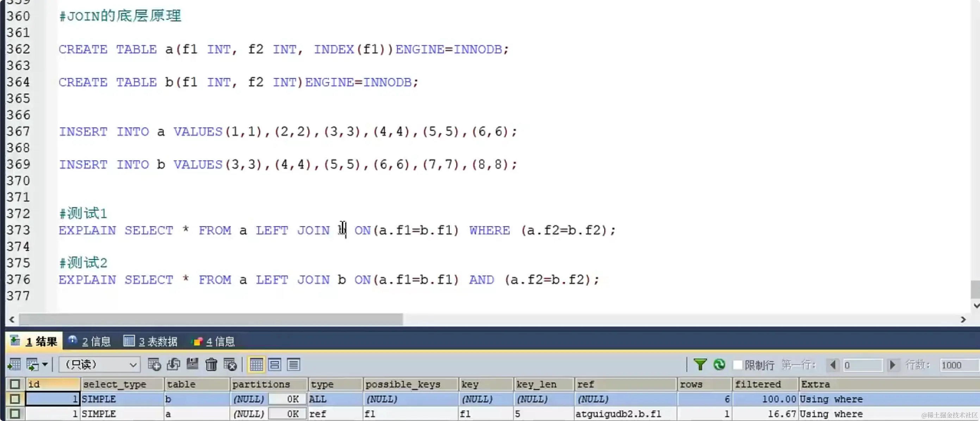Toggle the 限制行 checkbox
This screenshot has height=421, width=980.
(737, 365)
